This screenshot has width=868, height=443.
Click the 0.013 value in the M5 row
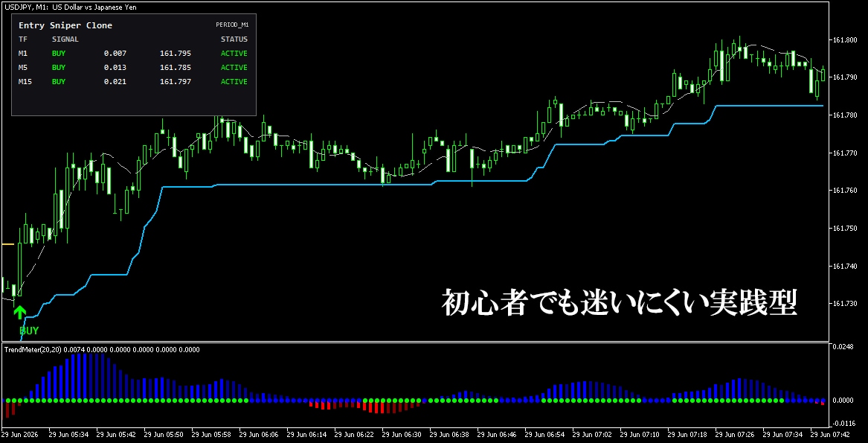coord(115,67)
